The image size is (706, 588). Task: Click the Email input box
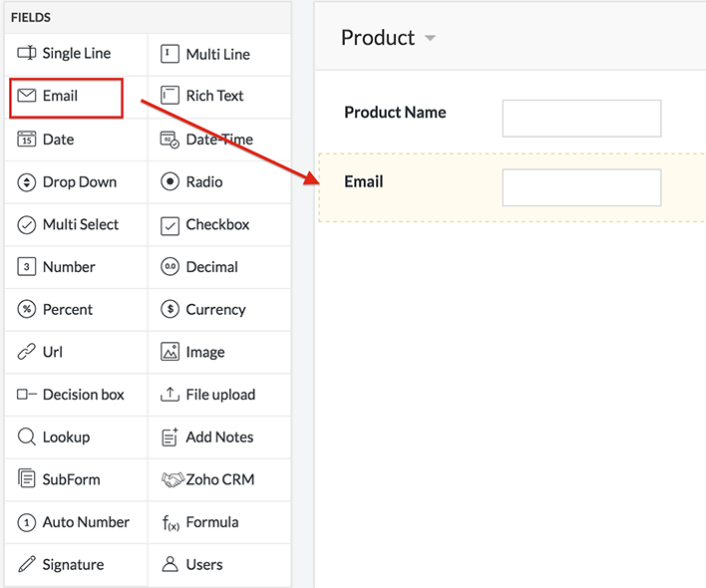581,187
